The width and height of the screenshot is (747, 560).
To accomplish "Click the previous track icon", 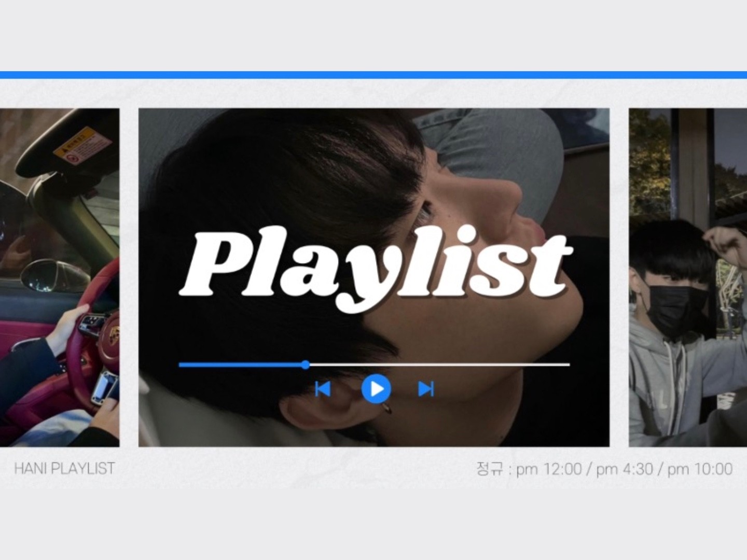I will 323,388.
